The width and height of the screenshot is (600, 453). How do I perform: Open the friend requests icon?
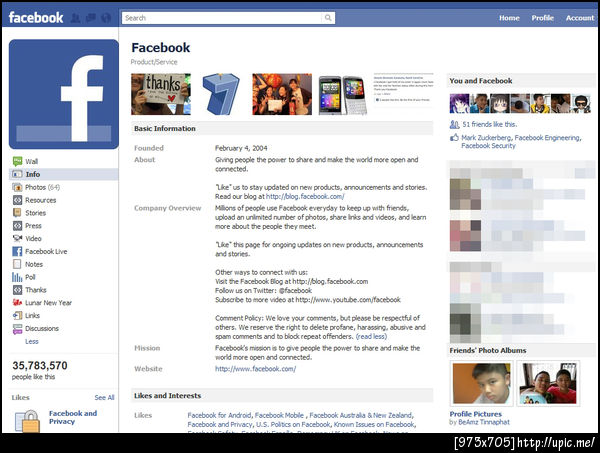pyautogui.click(x=75, y=18)
